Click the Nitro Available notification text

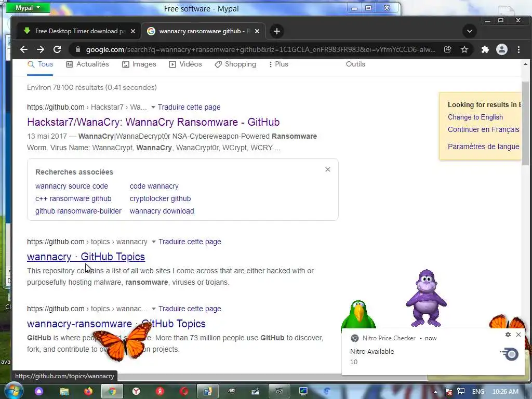[372, 352]
